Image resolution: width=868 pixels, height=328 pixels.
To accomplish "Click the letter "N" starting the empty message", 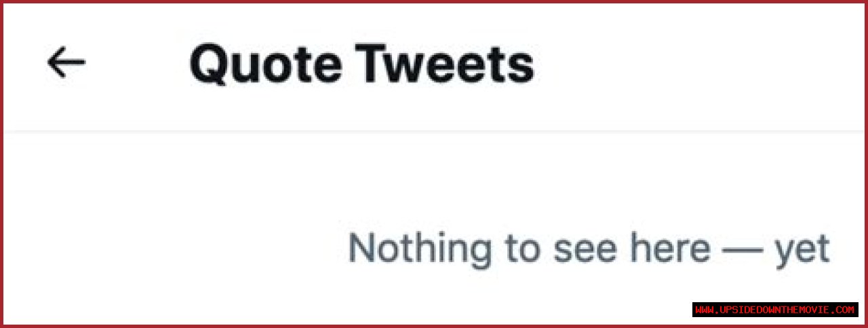I will tap(362, 249).
